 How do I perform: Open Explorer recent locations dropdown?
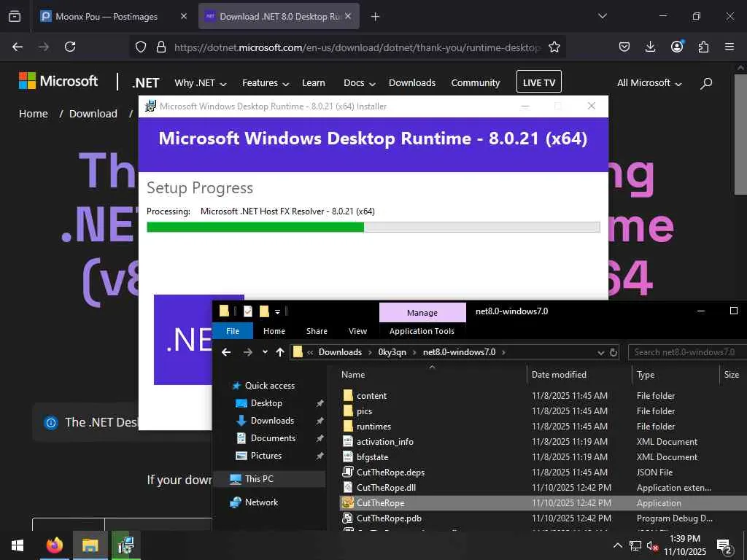tap(265, 352)
